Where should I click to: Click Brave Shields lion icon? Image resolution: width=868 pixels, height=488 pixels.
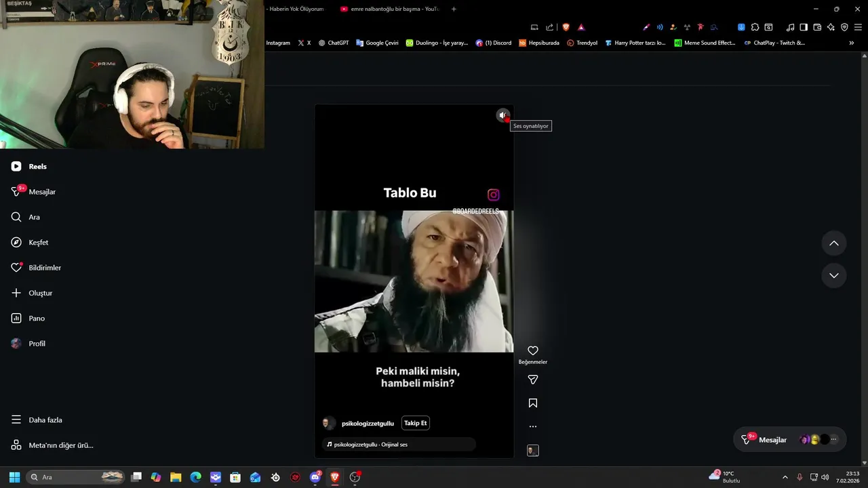pyautogui.click(x=566, y=27)
